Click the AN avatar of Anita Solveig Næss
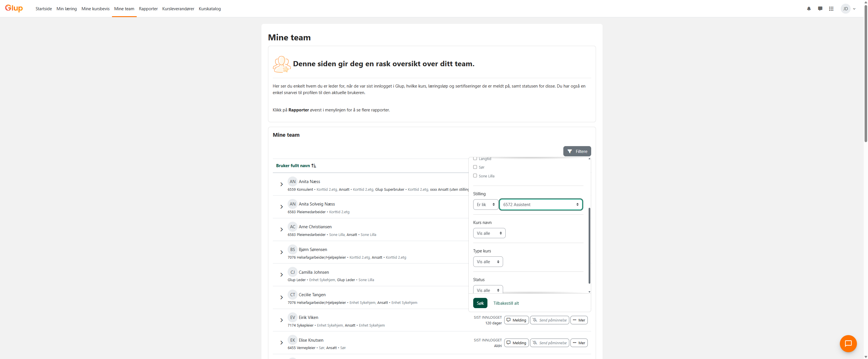The height and width of the screenshot is (359, 868). coord(292,204)
